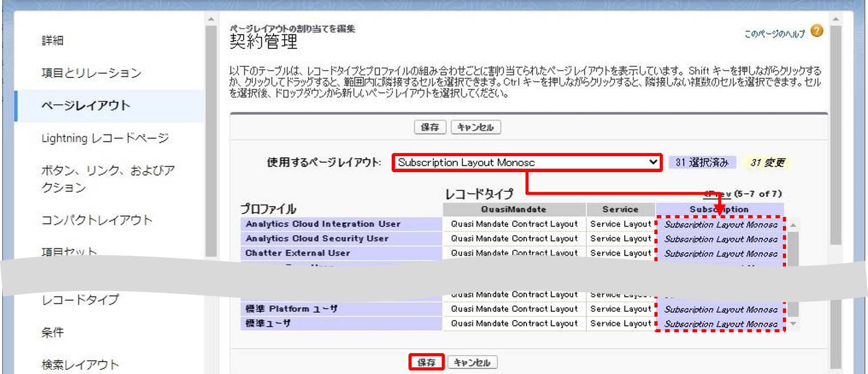868x374 pixels.
Task: Select Subscription cell for Chatter External User
Action: click(721, 254)
